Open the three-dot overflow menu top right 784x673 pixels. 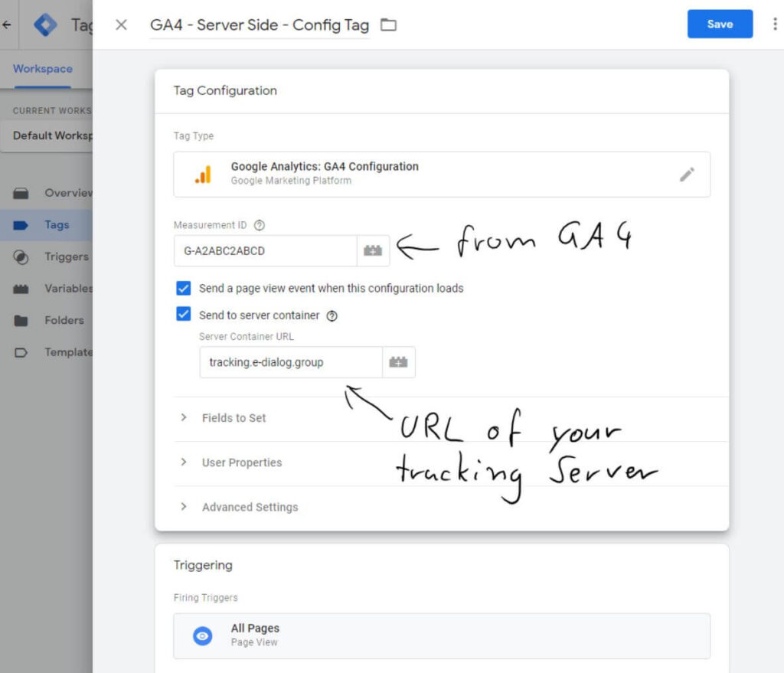click(775, 24)
